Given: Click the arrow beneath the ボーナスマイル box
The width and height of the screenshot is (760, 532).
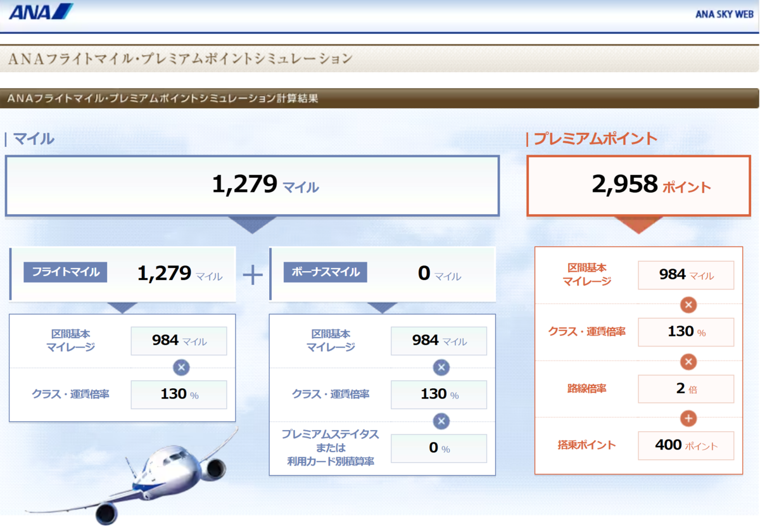Looking at the screenshot, I should click(383, 307).
